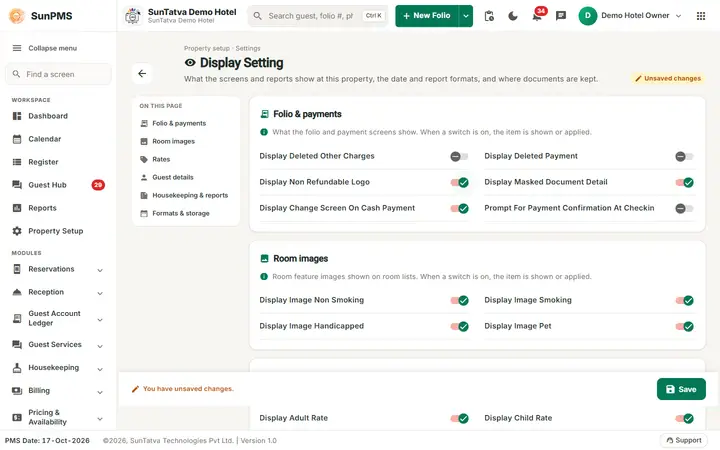Open the chat messages icon in the header
The width and height of the screenshot is (720, 450).
pyautogui.click(x=561, y=16)
